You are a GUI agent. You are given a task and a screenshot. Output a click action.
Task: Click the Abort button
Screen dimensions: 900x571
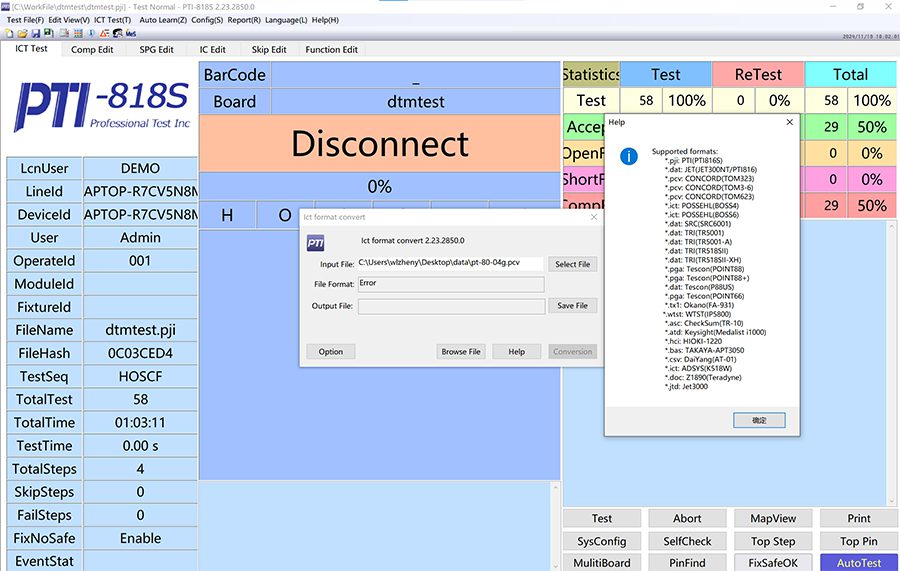pyautogui.click(x=687, y=518)
